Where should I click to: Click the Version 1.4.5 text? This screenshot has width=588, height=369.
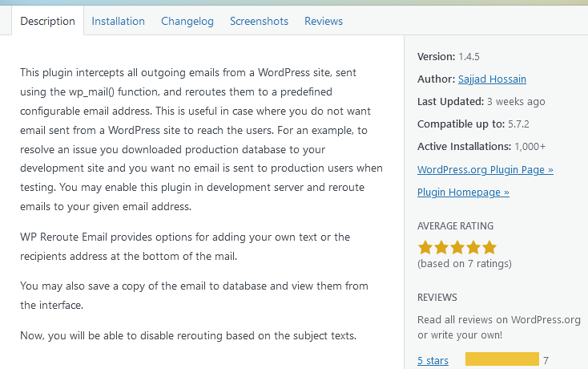point(449,57)
